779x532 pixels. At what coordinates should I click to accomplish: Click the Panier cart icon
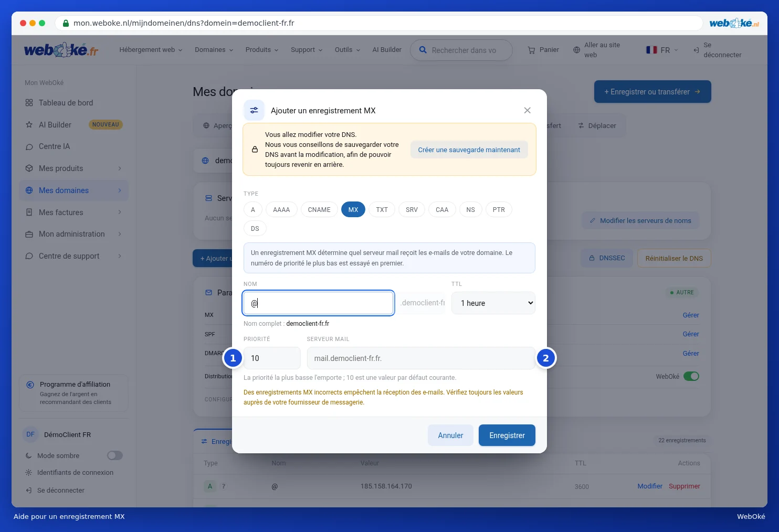point(531,50)
